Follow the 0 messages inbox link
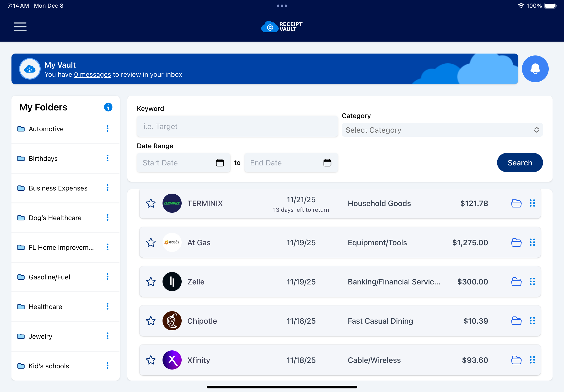Screen dimensions: 564x392 tap(92, 74)
